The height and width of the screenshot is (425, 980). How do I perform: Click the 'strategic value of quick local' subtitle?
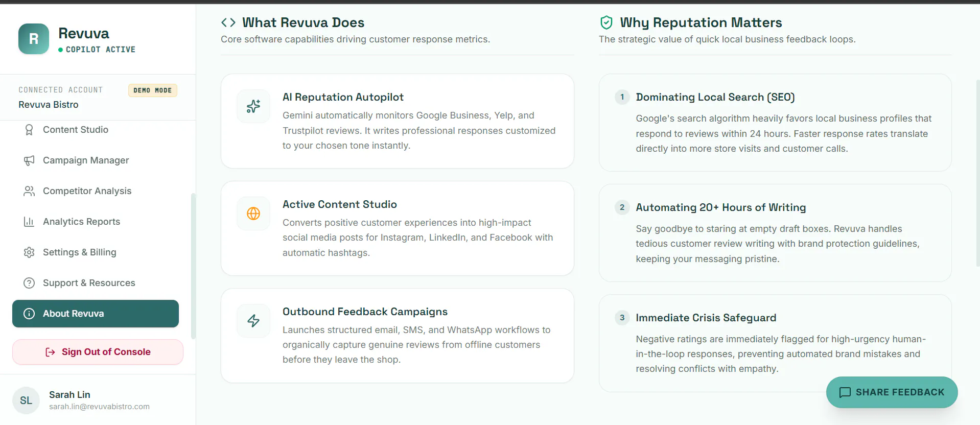727,39
